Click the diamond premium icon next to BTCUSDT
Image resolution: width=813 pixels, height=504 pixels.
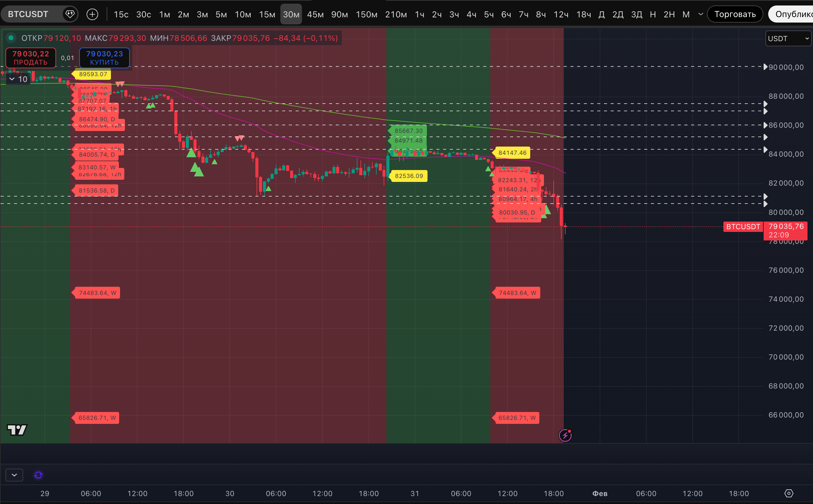click(x=70, y=14)
